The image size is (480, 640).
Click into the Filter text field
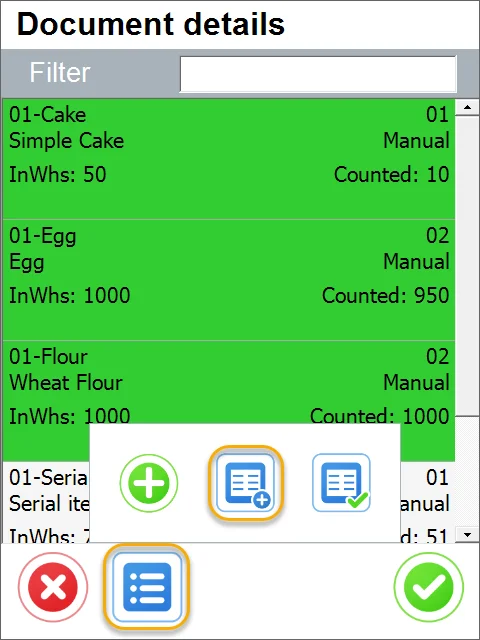318,74
